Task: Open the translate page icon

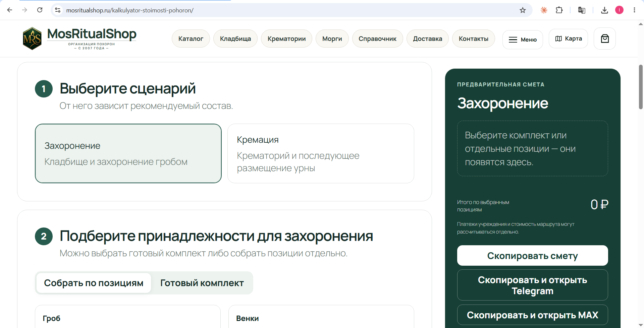Action: 582,10
